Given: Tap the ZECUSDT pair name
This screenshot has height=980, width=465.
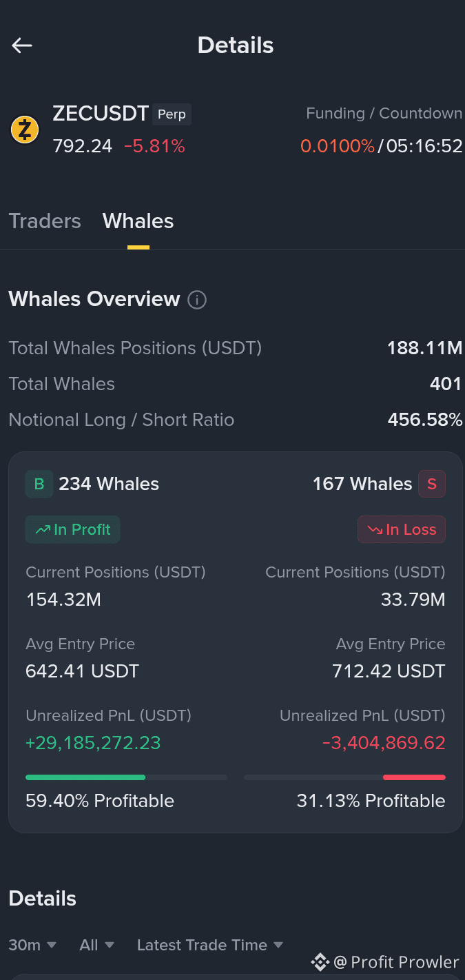Looking at the screenshot, I should tap(101, 113).
